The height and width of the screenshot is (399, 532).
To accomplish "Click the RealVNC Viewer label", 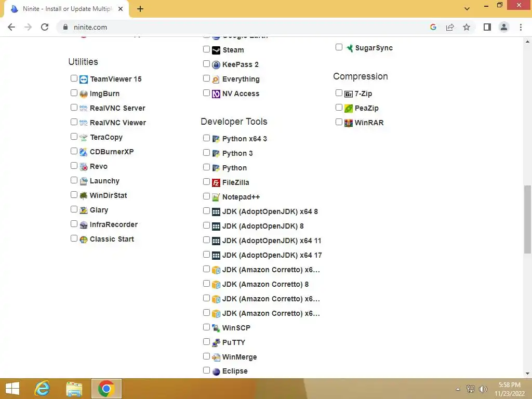I will (118, 123).
